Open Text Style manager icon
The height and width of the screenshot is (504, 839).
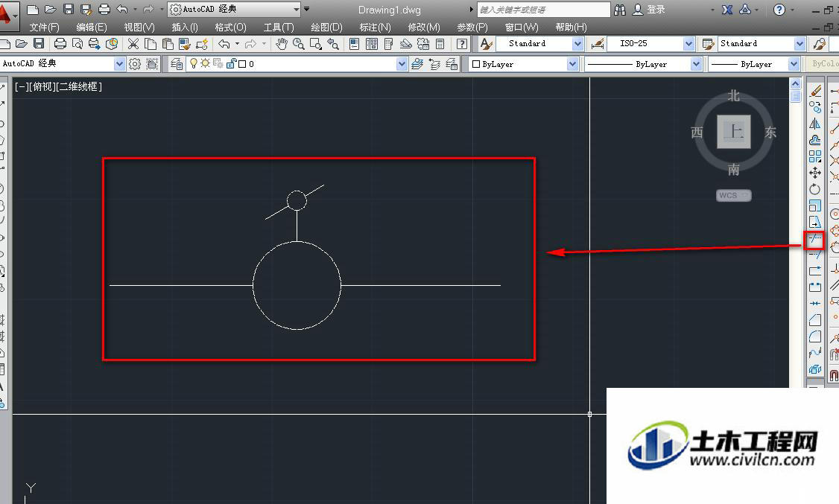[x=486, y=44]
